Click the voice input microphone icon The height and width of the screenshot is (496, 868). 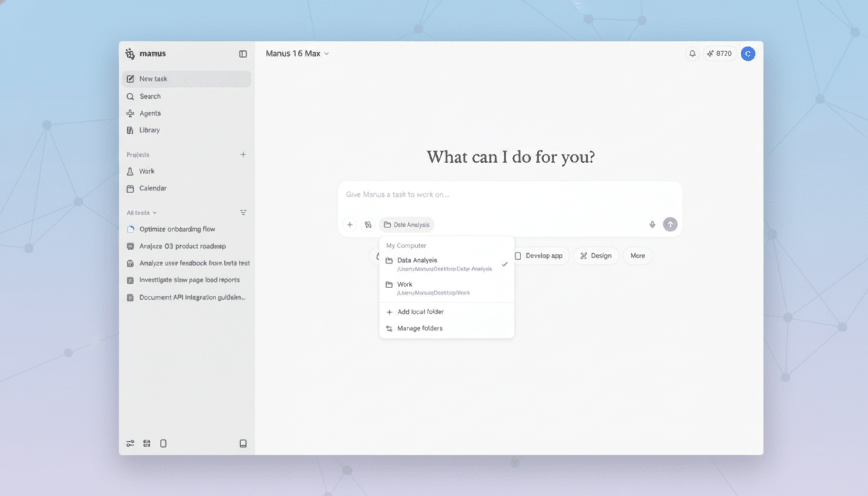[652, 225]
